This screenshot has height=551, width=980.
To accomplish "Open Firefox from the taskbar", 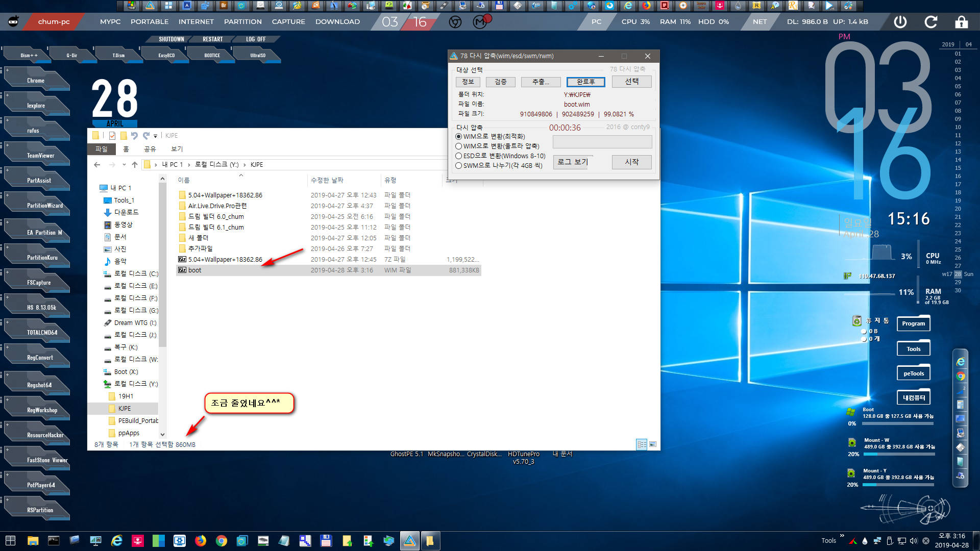I will tap(201, 541).
